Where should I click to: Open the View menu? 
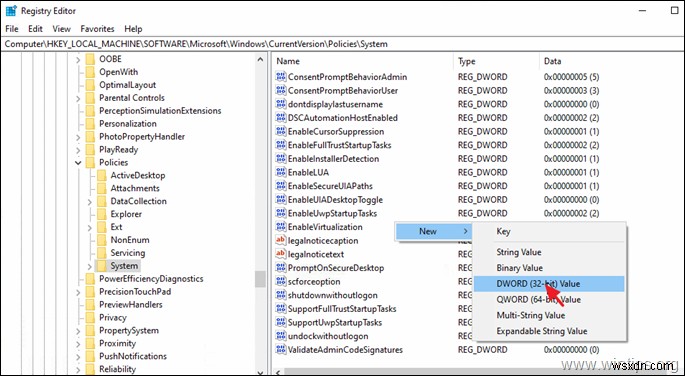[62, 29]
